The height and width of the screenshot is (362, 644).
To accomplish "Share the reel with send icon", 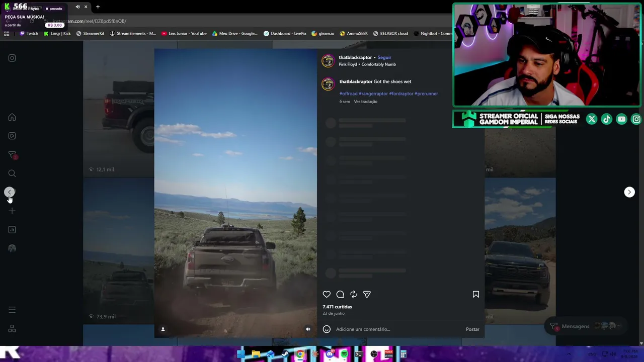I will pos(367,295).
